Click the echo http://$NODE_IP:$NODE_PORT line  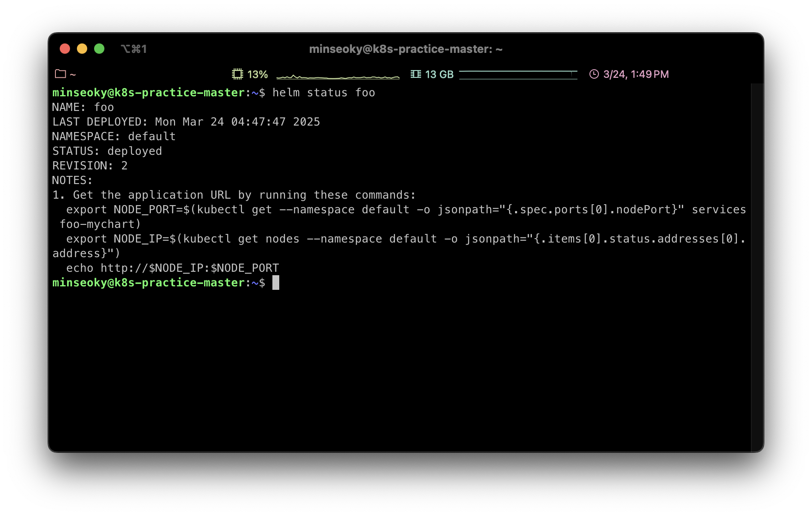pyautogui.click(x=172, y=268)
